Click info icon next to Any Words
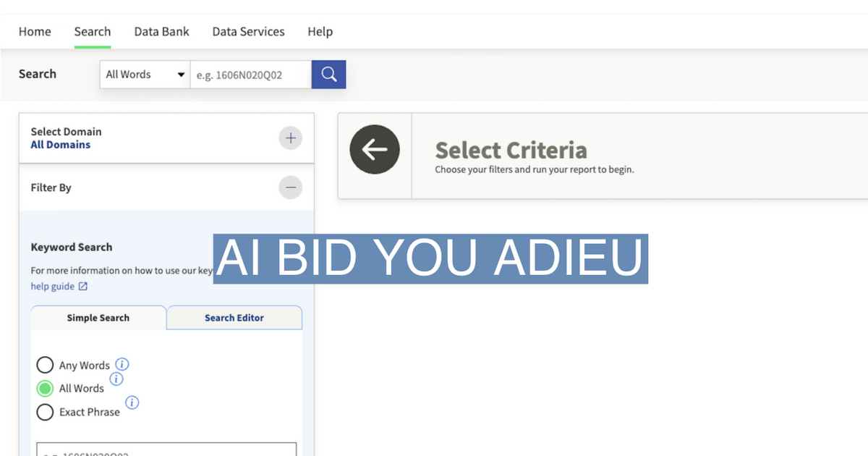This screenshot has height=456, width=868. pos(122,364)
